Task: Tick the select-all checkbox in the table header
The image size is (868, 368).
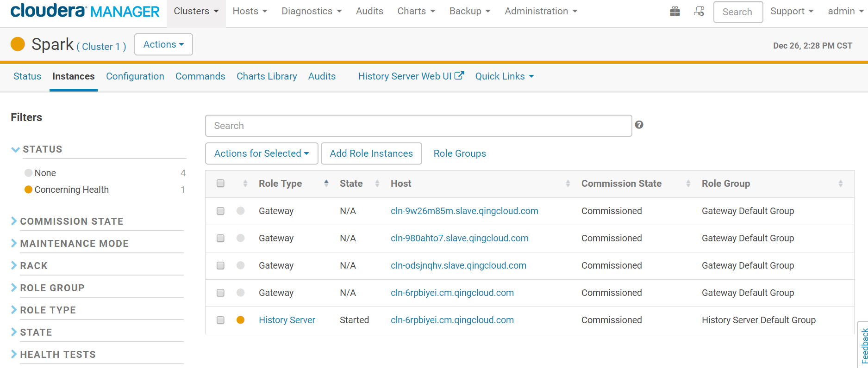Action: click(220, 184)
